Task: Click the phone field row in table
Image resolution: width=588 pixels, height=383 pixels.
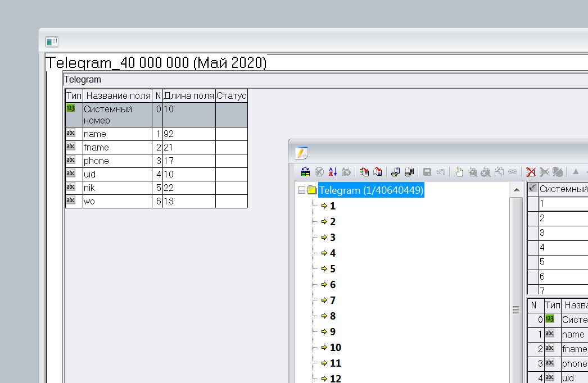Action: [x=156, y=161]
